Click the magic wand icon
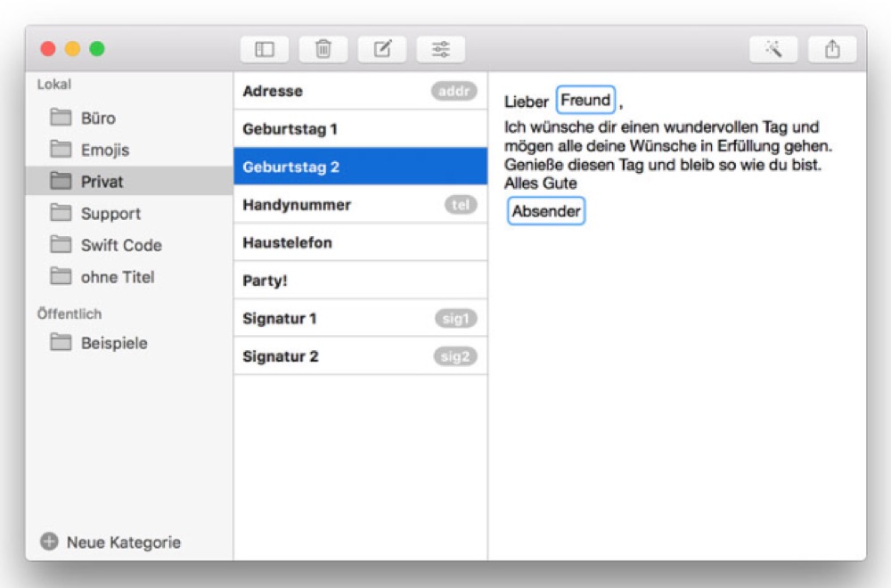 pyautogui.click(x=773, y=50)
